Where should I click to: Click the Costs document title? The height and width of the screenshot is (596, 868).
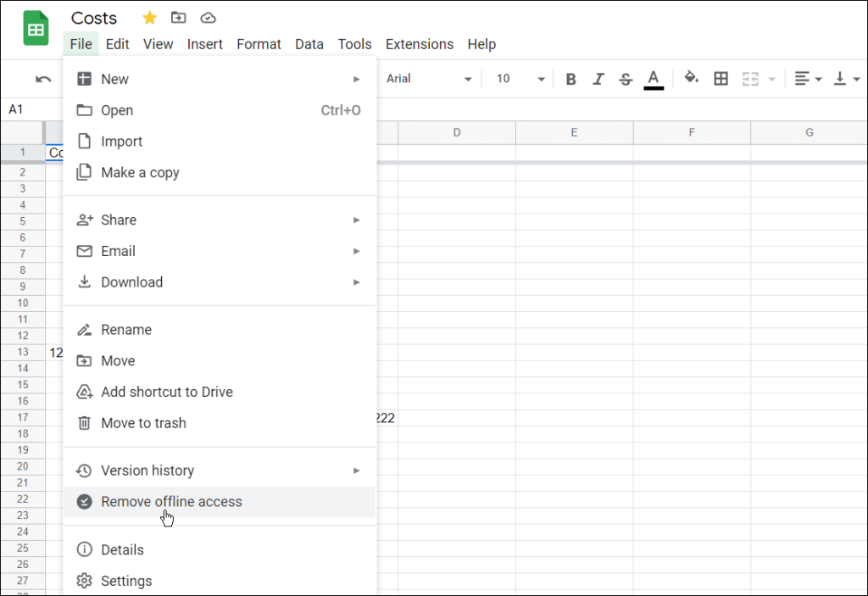click(x=94, y=19)
